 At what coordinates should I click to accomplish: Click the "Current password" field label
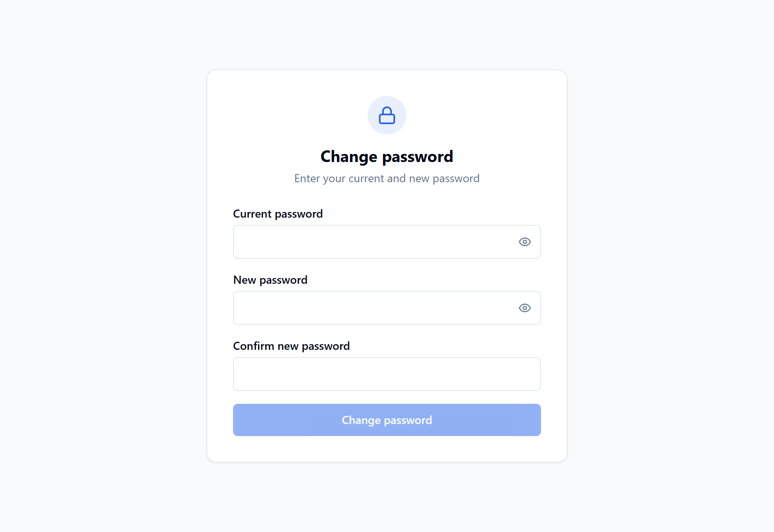pos(278,214)
